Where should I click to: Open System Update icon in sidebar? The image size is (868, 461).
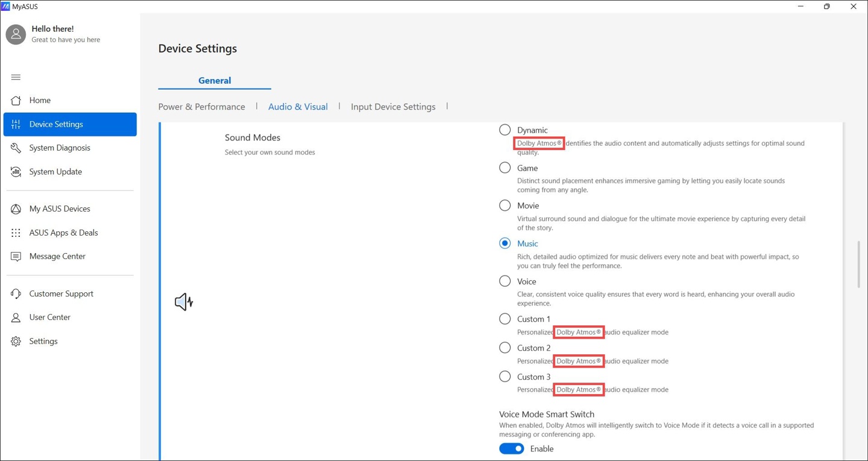click(16, 172)
